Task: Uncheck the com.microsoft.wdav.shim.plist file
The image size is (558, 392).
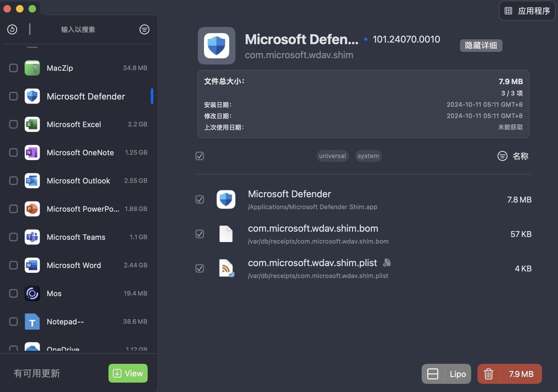Action: 200,268
